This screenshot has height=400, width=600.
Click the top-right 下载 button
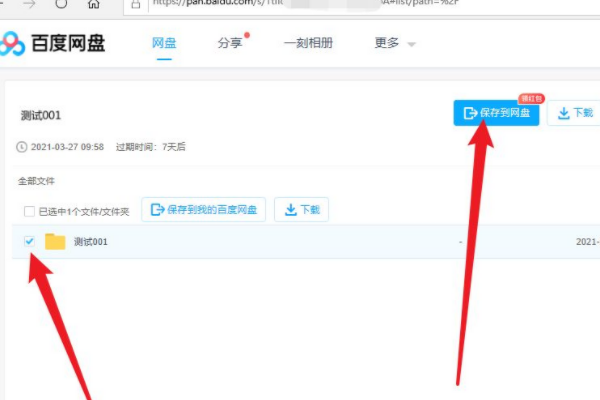tap(575, 113)
